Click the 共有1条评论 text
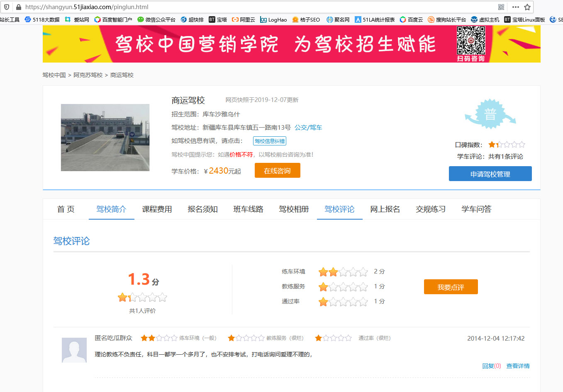This screenshot has height=392, width=563. [x=506, y=157]
